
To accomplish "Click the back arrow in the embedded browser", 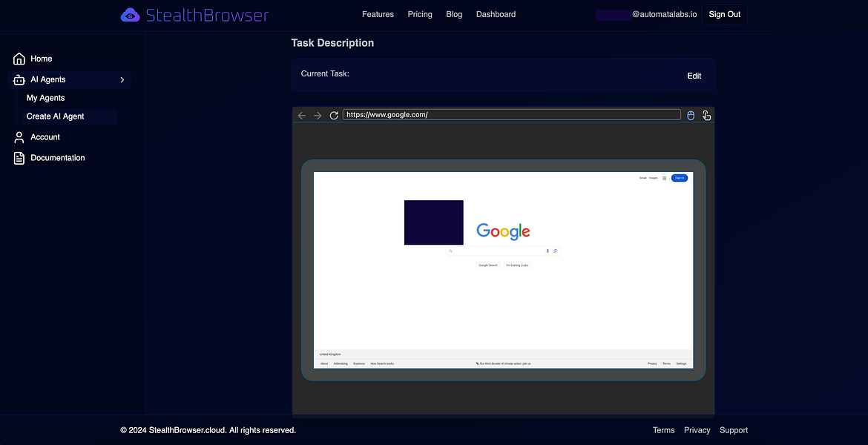I will click(301, 115).
